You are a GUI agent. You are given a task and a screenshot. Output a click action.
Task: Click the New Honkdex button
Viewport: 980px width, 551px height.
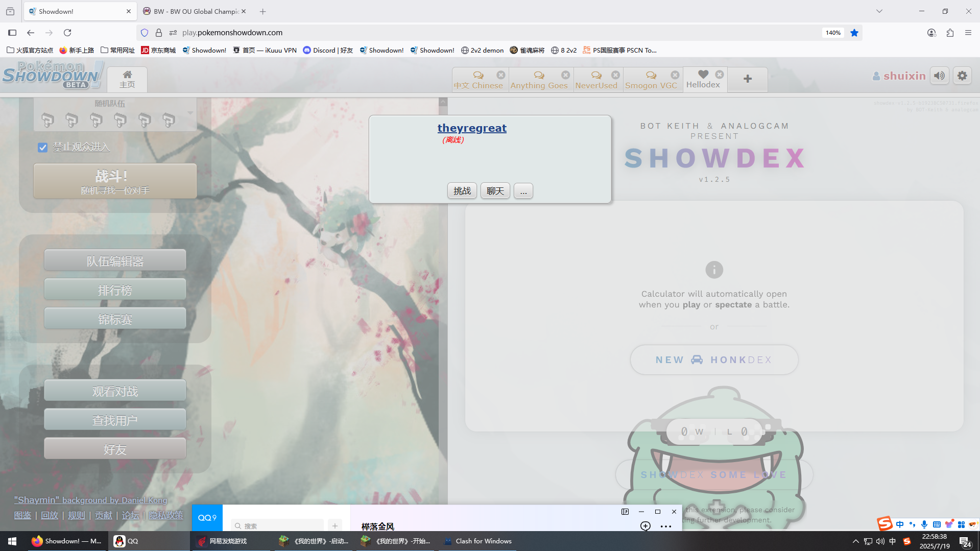[x=714, y=360]
